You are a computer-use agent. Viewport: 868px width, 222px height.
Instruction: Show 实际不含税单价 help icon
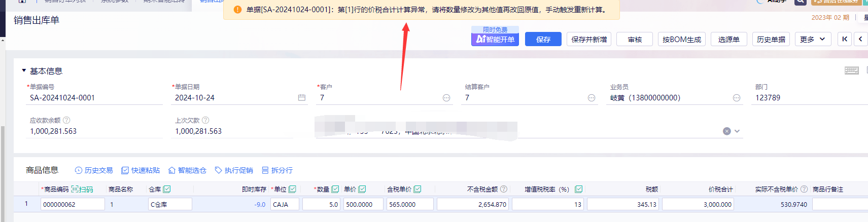pyautogui.click(x=804, y=189)
